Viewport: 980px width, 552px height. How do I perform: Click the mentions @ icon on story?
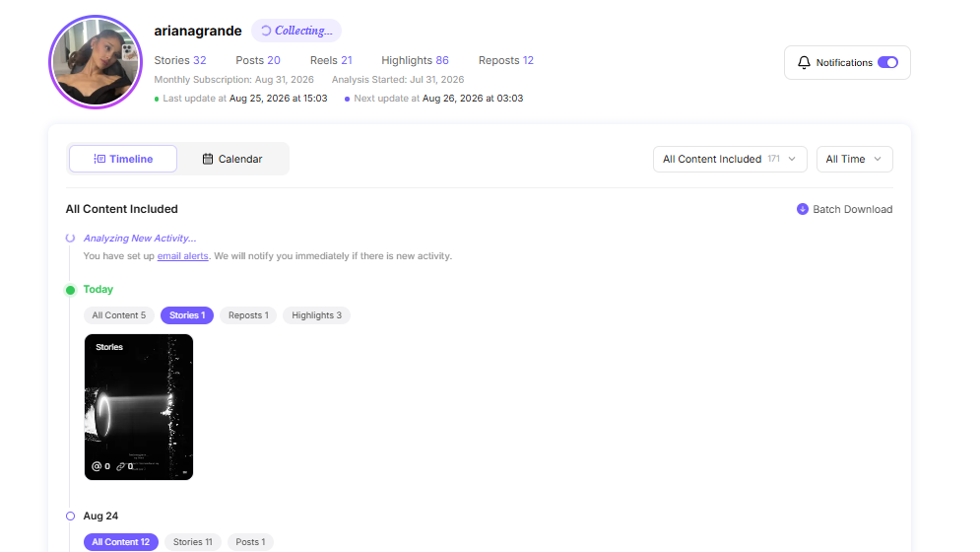click(97, 466)
